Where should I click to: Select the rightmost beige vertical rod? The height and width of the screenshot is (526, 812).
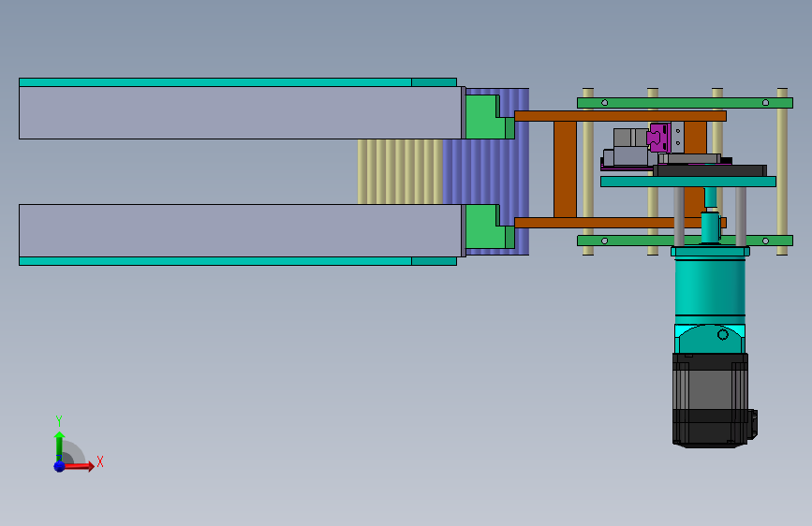[782, 171]
